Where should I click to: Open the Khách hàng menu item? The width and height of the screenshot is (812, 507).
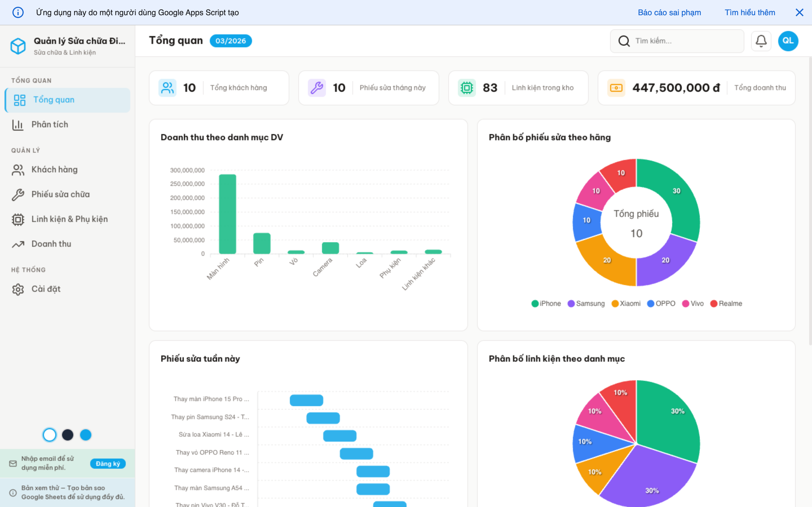(x=54, y=170)
